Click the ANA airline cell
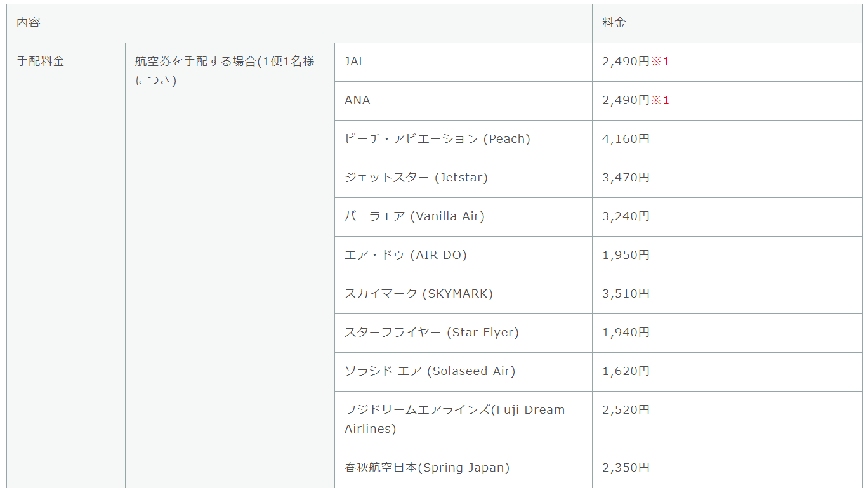 pyautogui.click(x=357, y=100)
